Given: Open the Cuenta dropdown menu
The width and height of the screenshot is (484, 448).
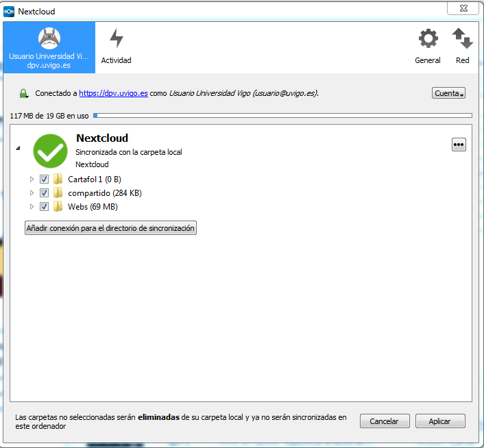Looking at the screenshot, I should tap(449, 93).
